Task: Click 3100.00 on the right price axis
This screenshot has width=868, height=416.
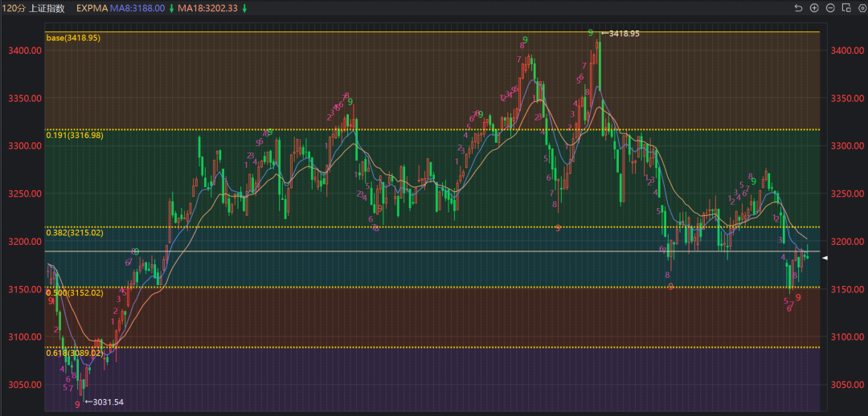Action: click(847, 336)
